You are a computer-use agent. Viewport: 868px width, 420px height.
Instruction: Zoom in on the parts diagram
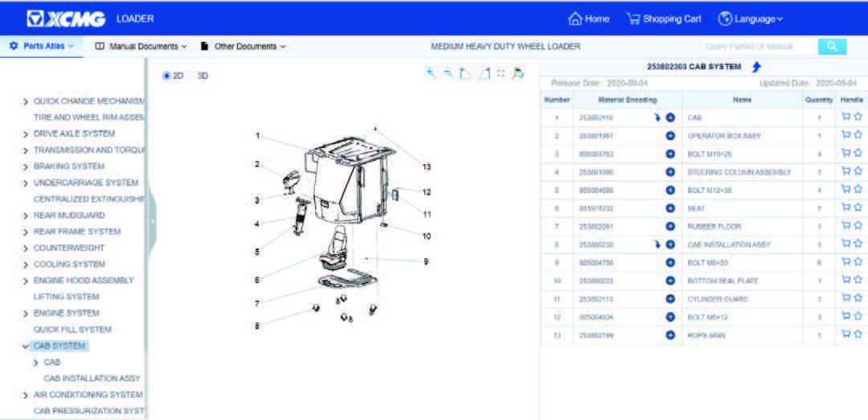(431, 73)
